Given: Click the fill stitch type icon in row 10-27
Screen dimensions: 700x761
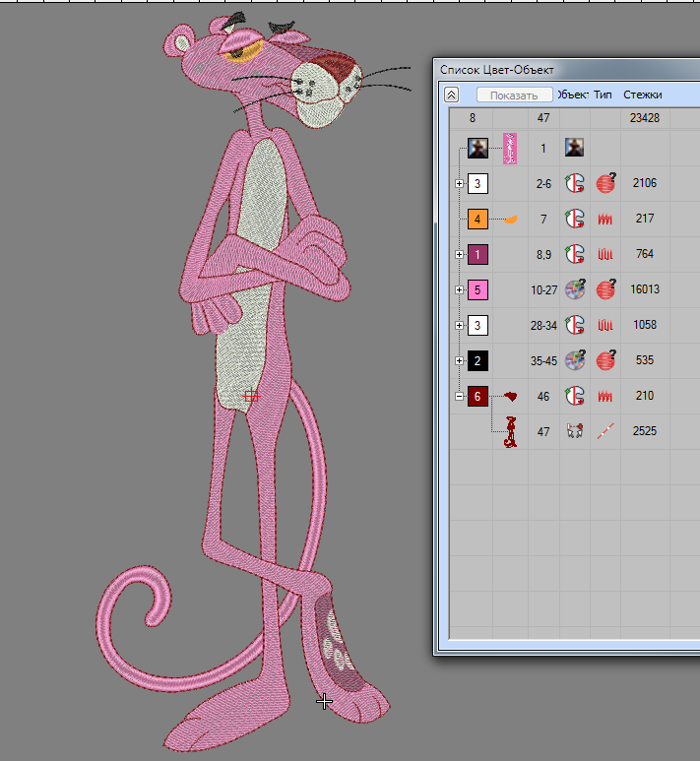Looking at the screenshot, I should [605, 289].
